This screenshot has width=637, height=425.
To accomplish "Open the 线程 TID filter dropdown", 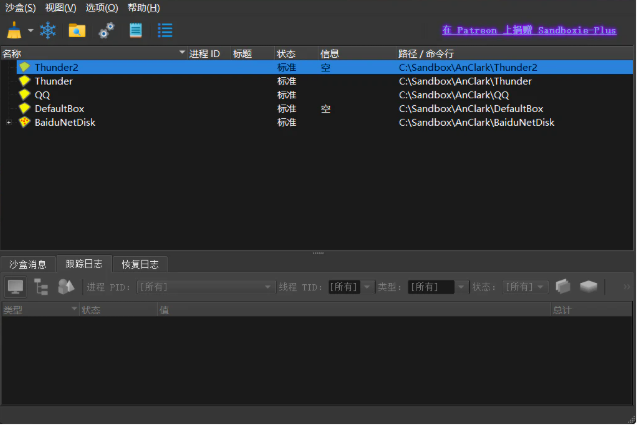I will [x=367, y=287].
